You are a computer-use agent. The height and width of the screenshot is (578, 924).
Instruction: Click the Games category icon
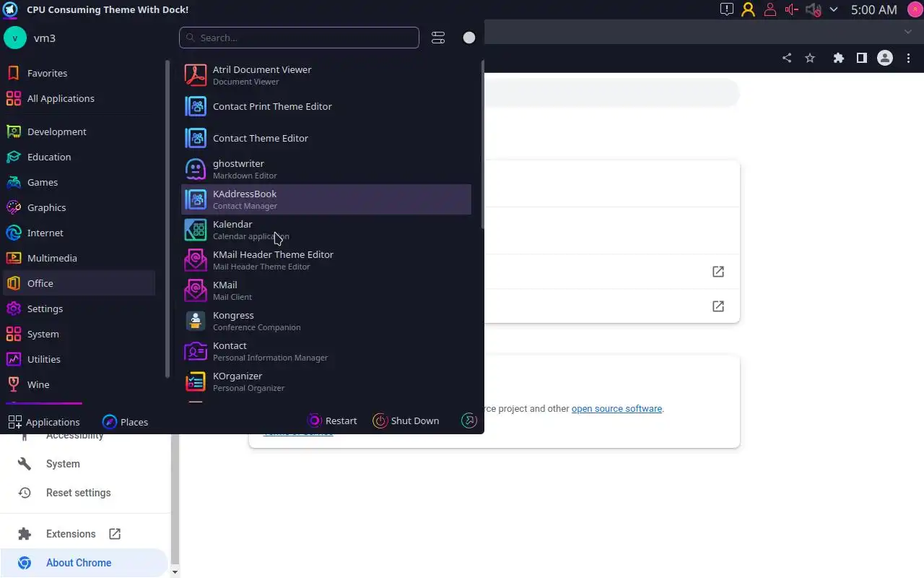tap(14, 182)
